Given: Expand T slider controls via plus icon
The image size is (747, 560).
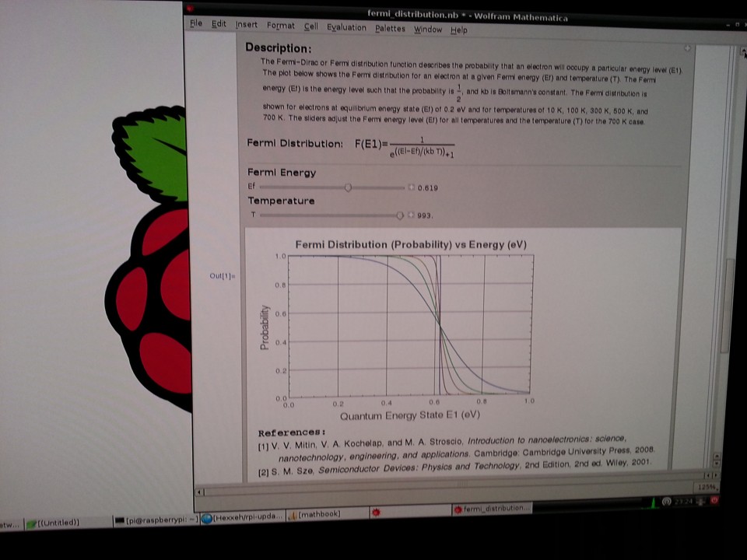Looking at the screenshot, I should [411, 215].
